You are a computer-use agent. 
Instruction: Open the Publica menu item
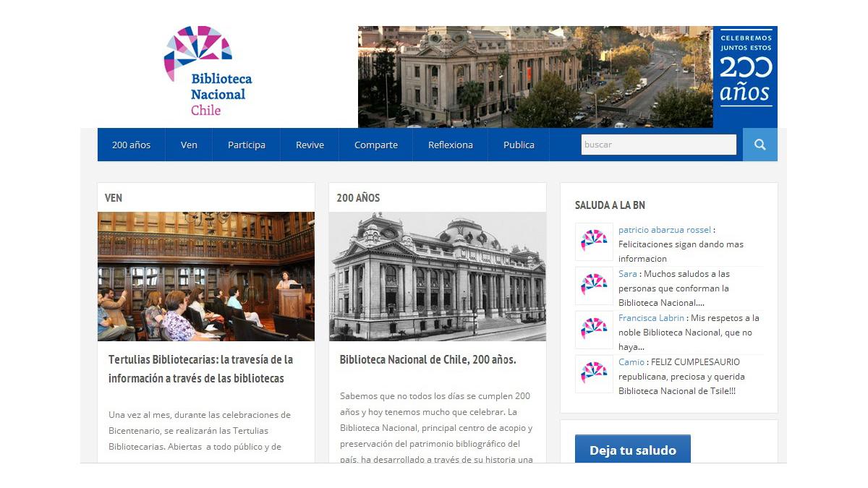(519, 145)
